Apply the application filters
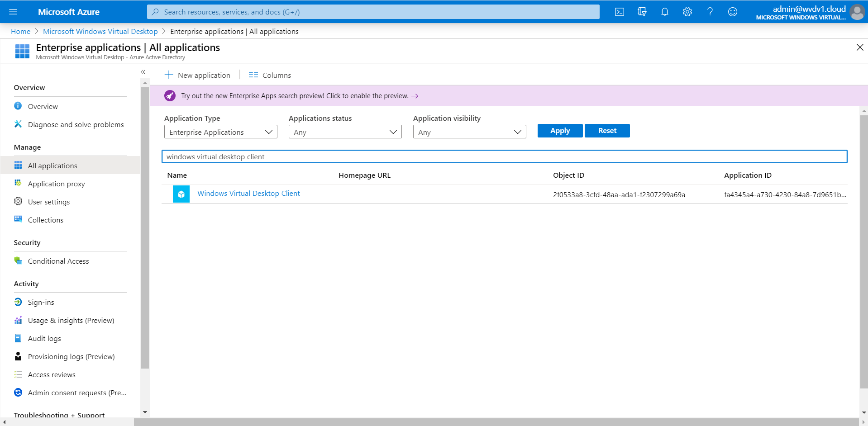The width and height of the screenshot is (868, 426). pyautogui.click(x=560, y=130)
